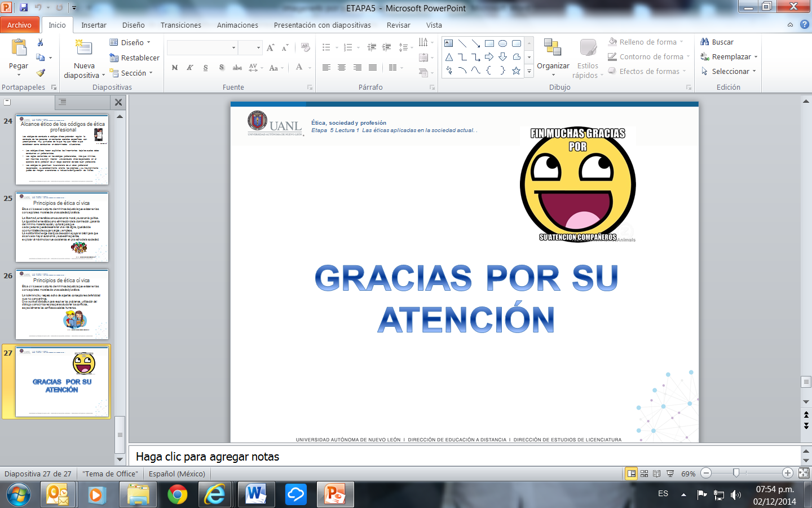Open the Archivo tab

(x=20, y=25)
